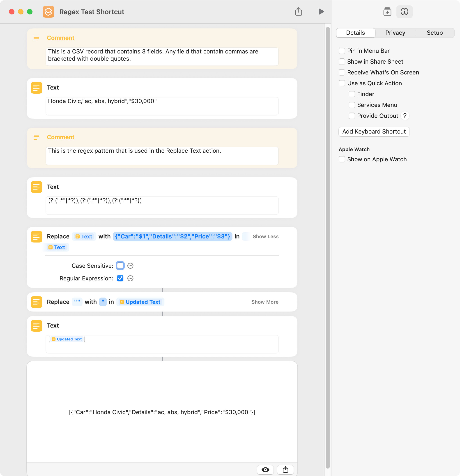Edit the regex pattern text field
460x476 pixels.
coord(162,205)
